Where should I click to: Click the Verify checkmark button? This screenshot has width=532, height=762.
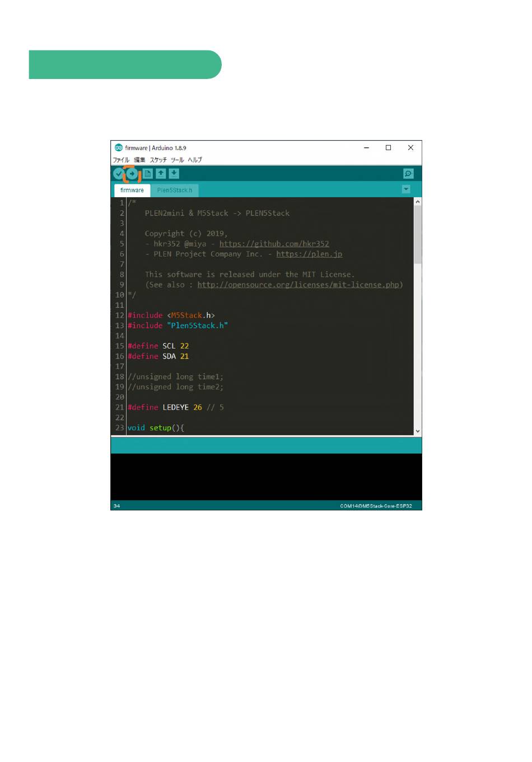[119, 174]
